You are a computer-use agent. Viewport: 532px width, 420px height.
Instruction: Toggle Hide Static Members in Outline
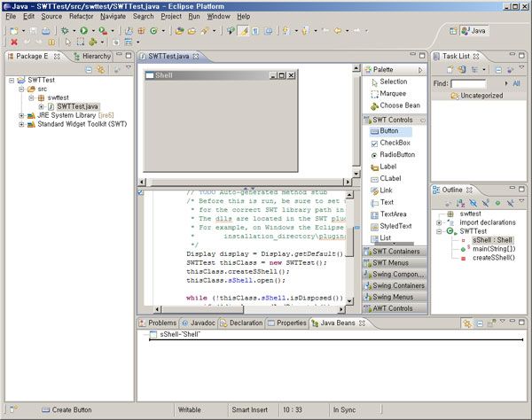click(x=486, y=203)
